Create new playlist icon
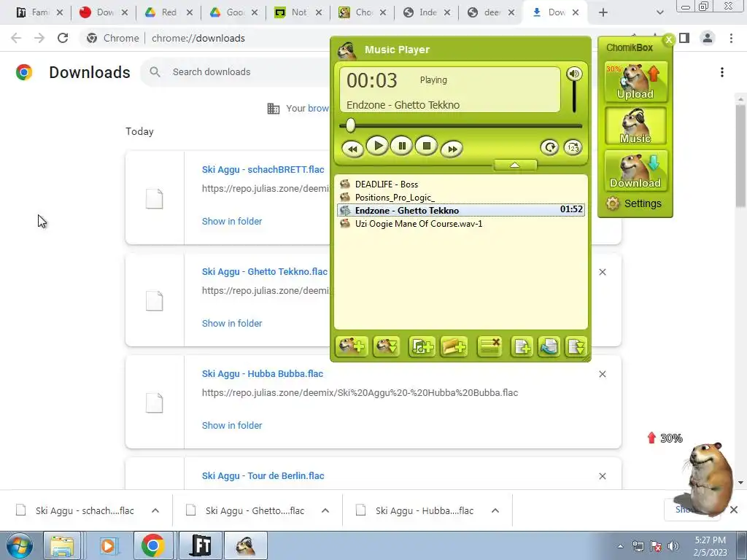This screenshot has height=560, width=747. pos(522,346)
